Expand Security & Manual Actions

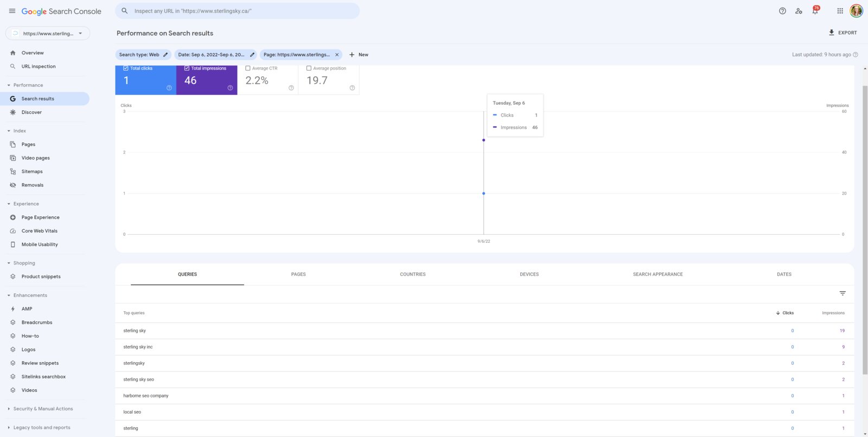pyautogui.click(x=40, y=409)
